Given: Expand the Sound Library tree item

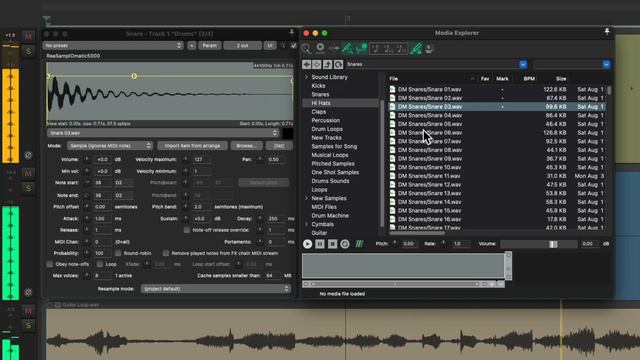Looking at the screenshot, I should click(x=307, y=77).
